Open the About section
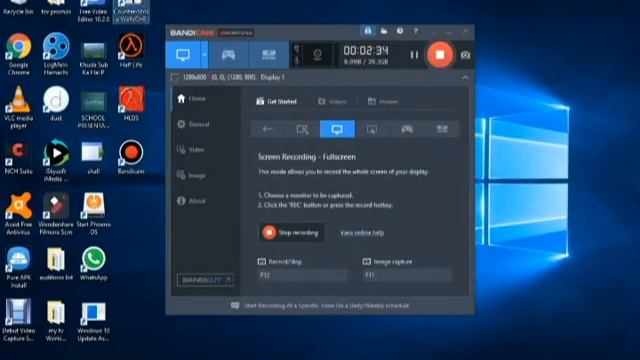 coord(191,201)
